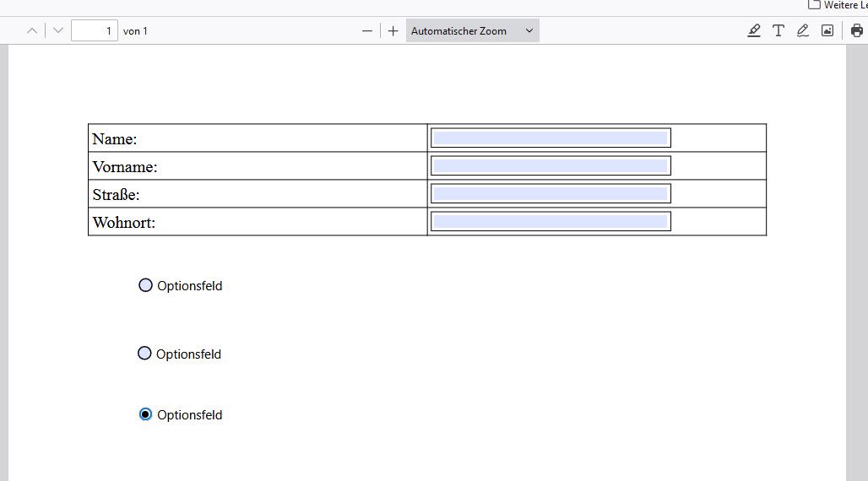Zoom out with the minus icon
The image size is (868, 481).
(367, 31)
